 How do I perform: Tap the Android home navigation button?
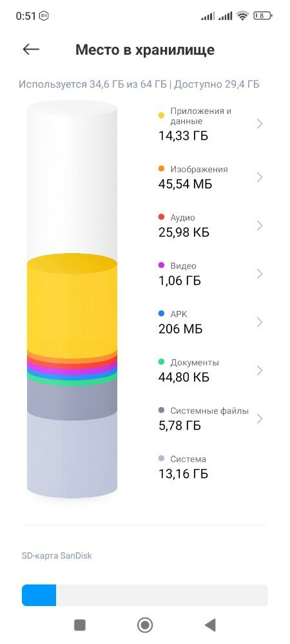coord(145,625)
